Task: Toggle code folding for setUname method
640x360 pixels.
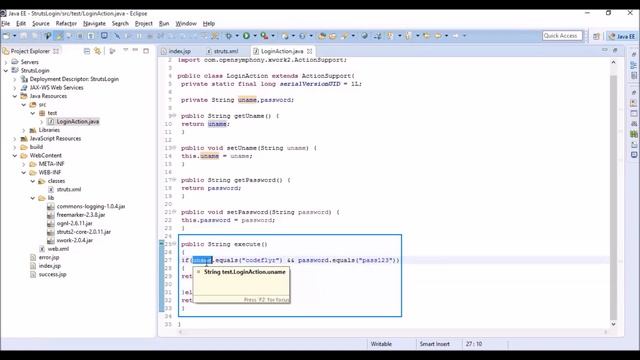Action: [174, 147]
